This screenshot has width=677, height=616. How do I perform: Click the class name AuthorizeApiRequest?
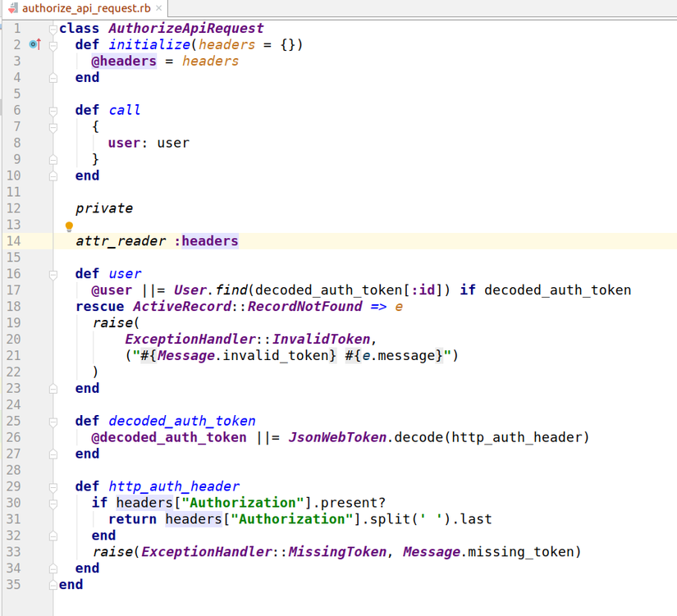click(x=185, y=29)
